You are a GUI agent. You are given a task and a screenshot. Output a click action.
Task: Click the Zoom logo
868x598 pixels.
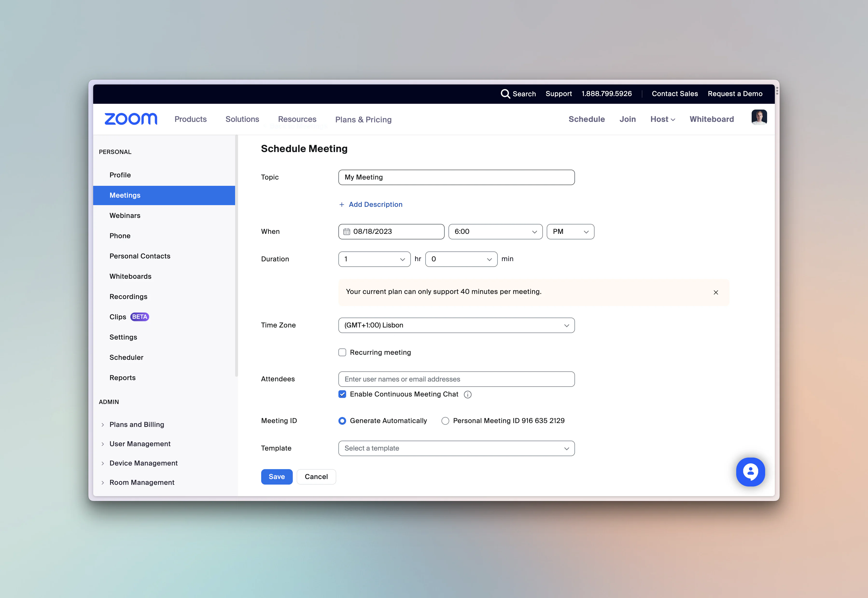click(x=131, y=119)
